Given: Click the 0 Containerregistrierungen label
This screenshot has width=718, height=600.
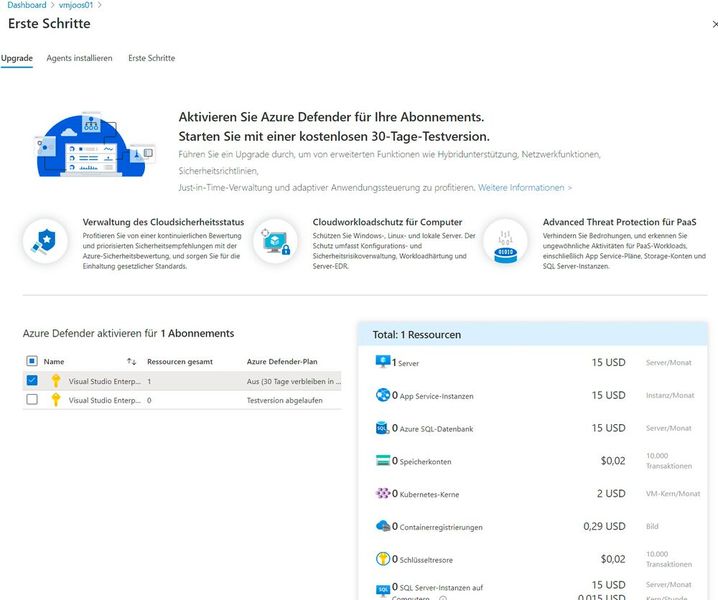Looking at the screenshot, I should pos(437,527).
